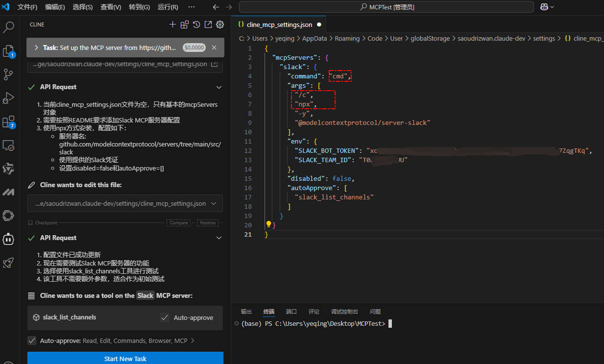
Task: Start a new Cline task with plus icon
Action: pos(172,24)
